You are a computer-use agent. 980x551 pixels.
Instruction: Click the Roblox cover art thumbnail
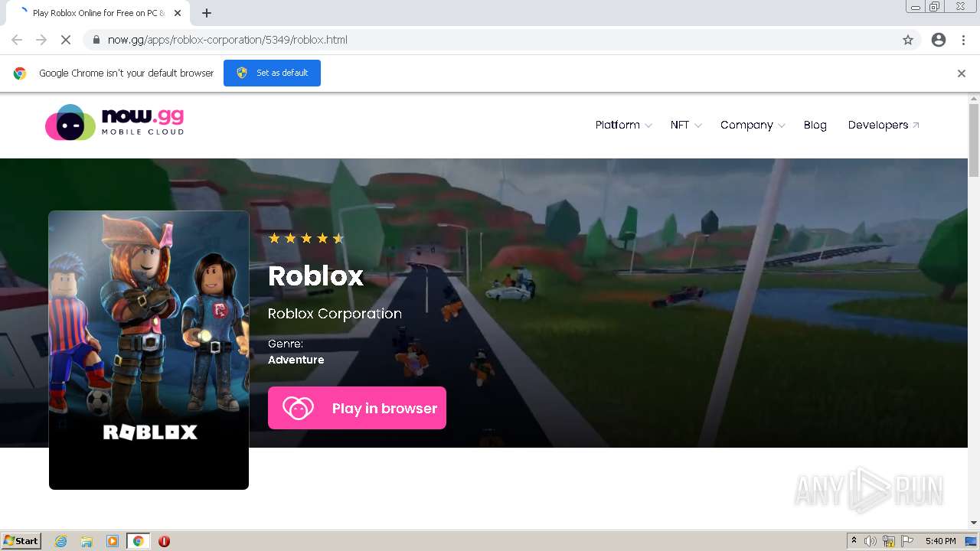pyautogui.click(x=149, y=350)
